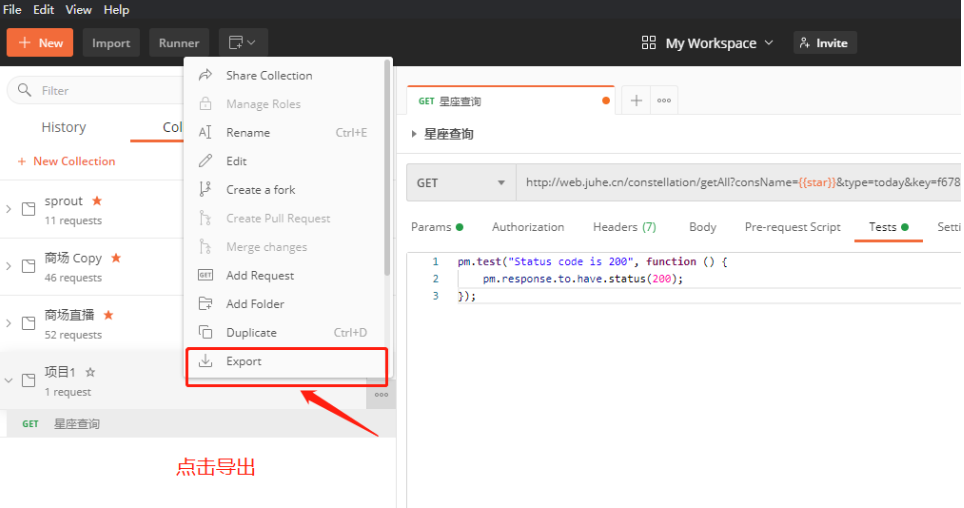Viewport: 964px width, 508px height.
Task: Expand the 星座查询 request description
Action: click(414, 133)
